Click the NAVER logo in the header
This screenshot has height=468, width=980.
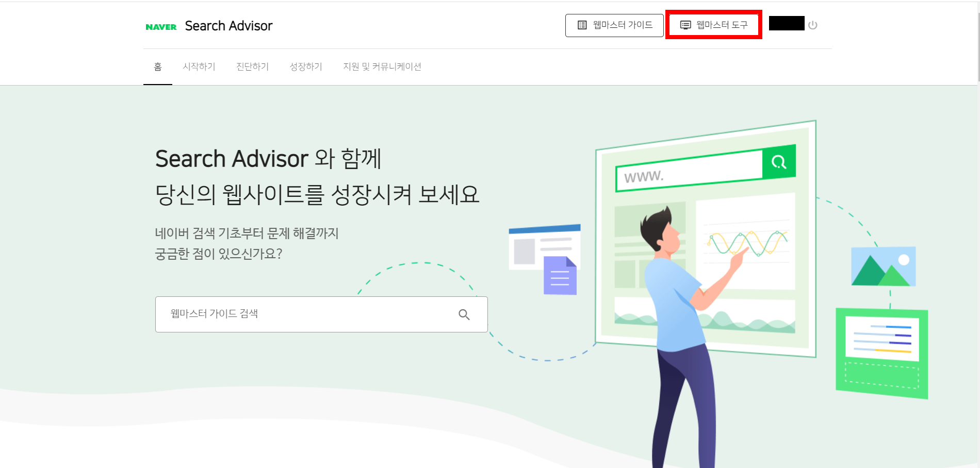pos(160,26)
